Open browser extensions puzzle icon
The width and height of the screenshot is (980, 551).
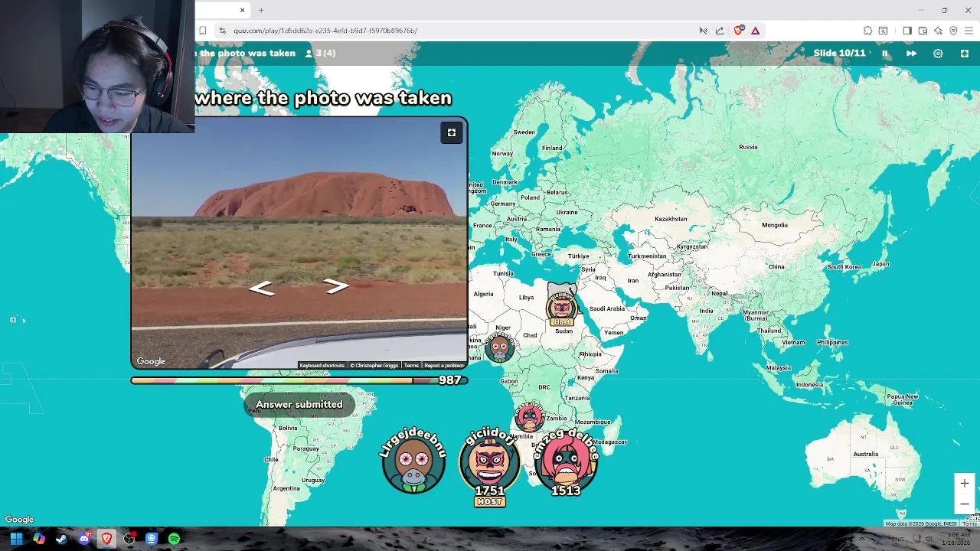tap(867, 31)
